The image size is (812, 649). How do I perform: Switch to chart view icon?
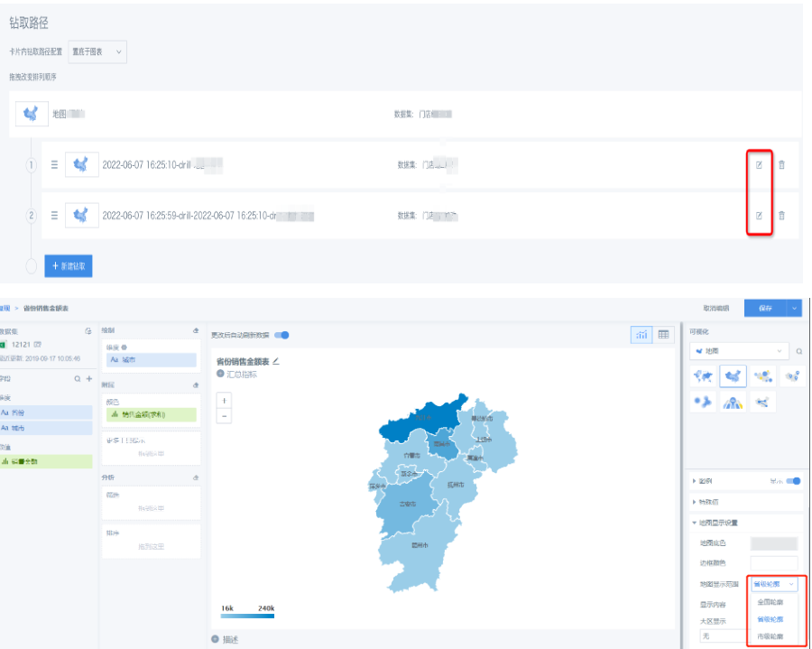[641, 335]
